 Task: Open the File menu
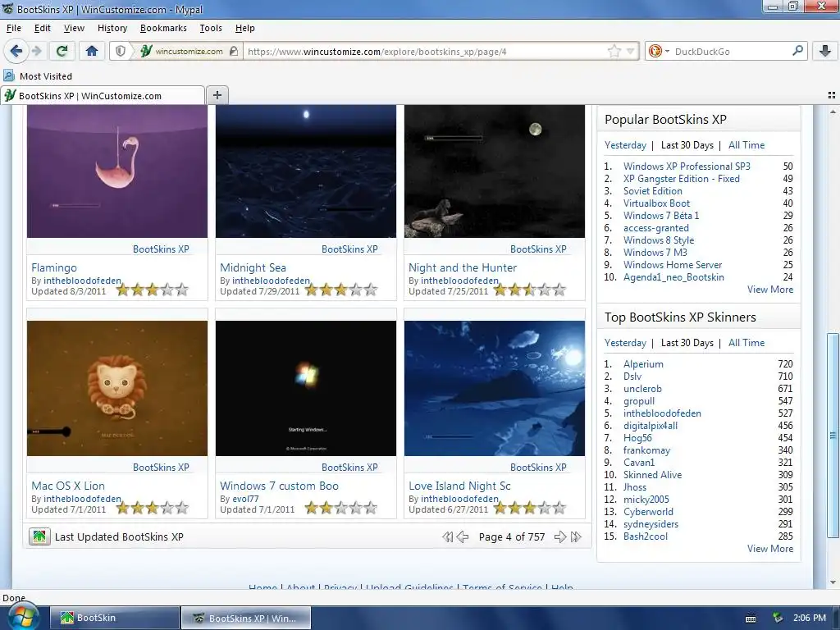[13, 28]
